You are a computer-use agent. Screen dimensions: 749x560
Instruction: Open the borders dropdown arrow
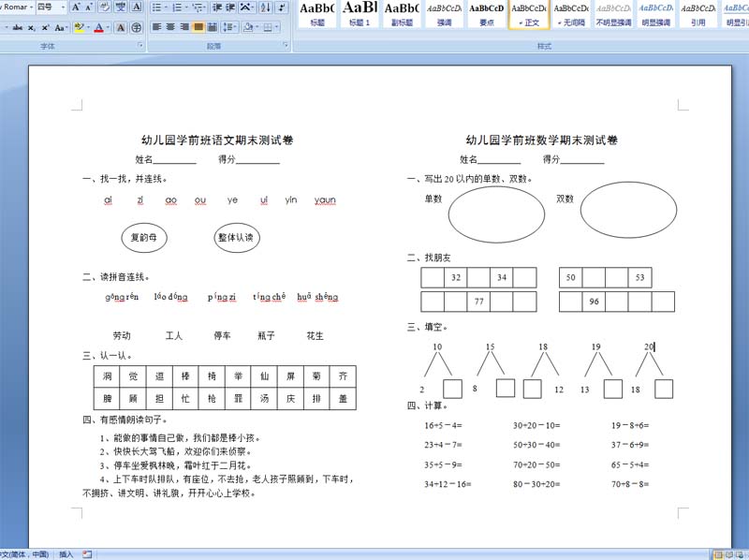click(277, 27)
